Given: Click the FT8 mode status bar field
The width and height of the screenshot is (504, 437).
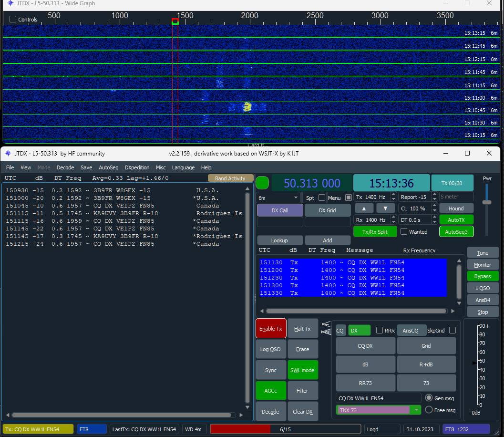Looking at the screenshot, I should click(x=91, y=429).
